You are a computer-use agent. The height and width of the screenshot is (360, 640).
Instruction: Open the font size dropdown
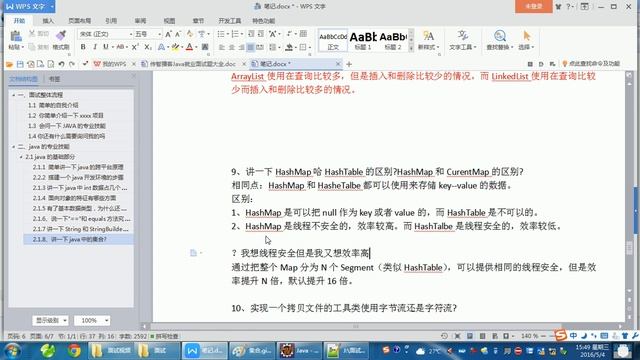(x=160, y=34)
